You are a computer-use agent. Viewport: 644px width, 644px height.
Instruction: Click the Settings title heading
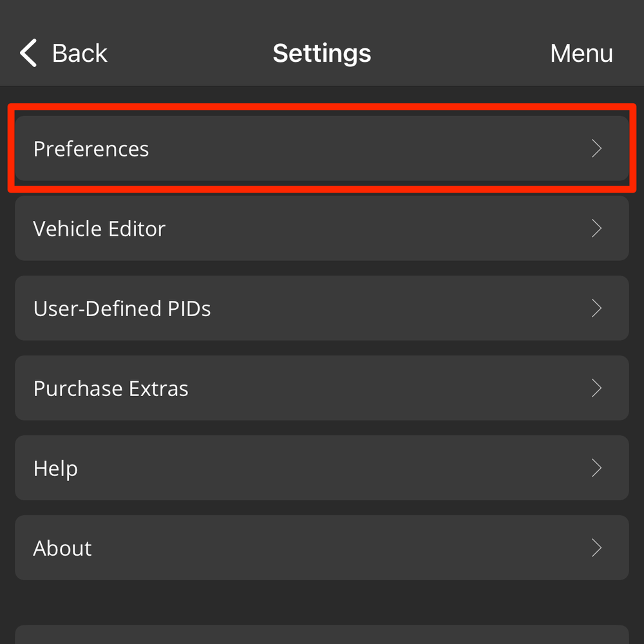(321, 53)
